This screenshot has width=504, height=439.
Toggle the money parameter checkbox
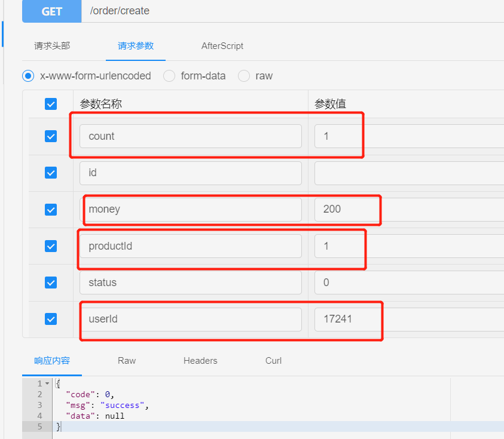click(x=51, y=210)
